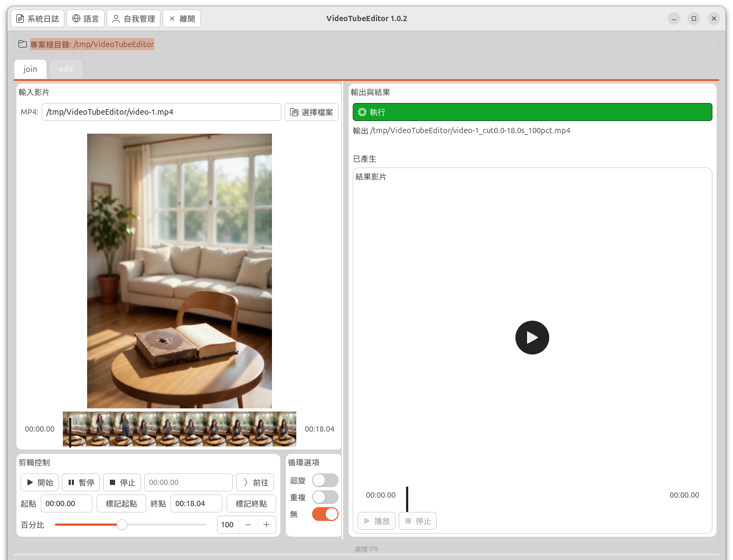Decrease percentage with the minus button
This screenshot has height=560, width=733.
tap(248, 525)
